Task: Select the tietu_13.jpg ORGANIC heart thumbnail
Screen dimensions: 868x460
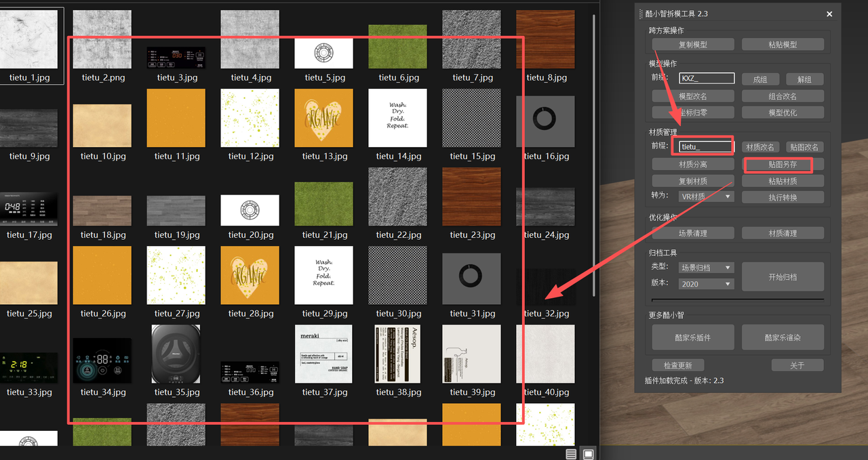Action: (x=323, y=118)
